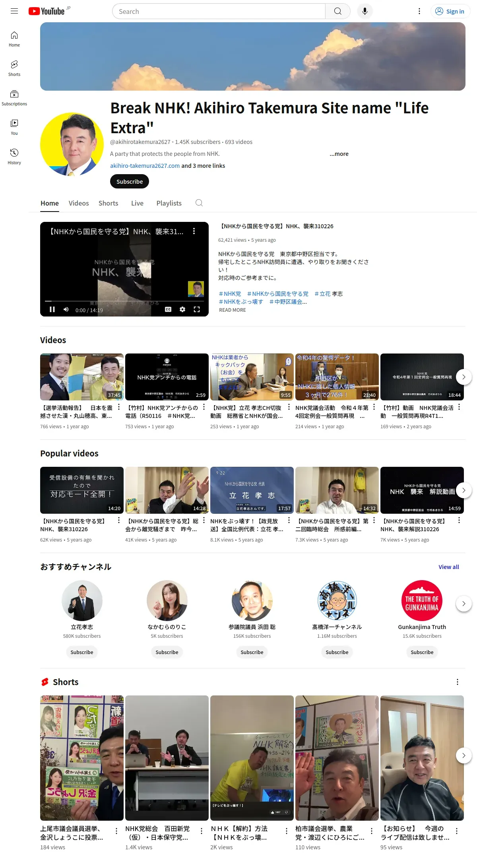477x868 pixels.
Task: Enter fullscreen on featured video
Action: [x=197, y=309]
